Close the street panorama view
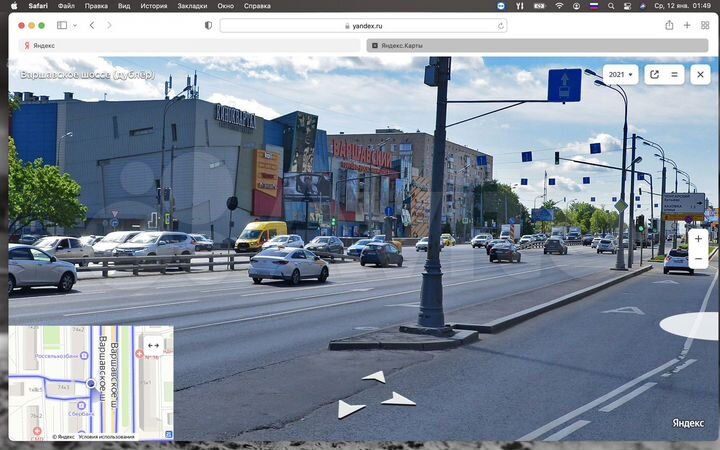Screen dimensions: 720x450 click(x=700, y=74)
